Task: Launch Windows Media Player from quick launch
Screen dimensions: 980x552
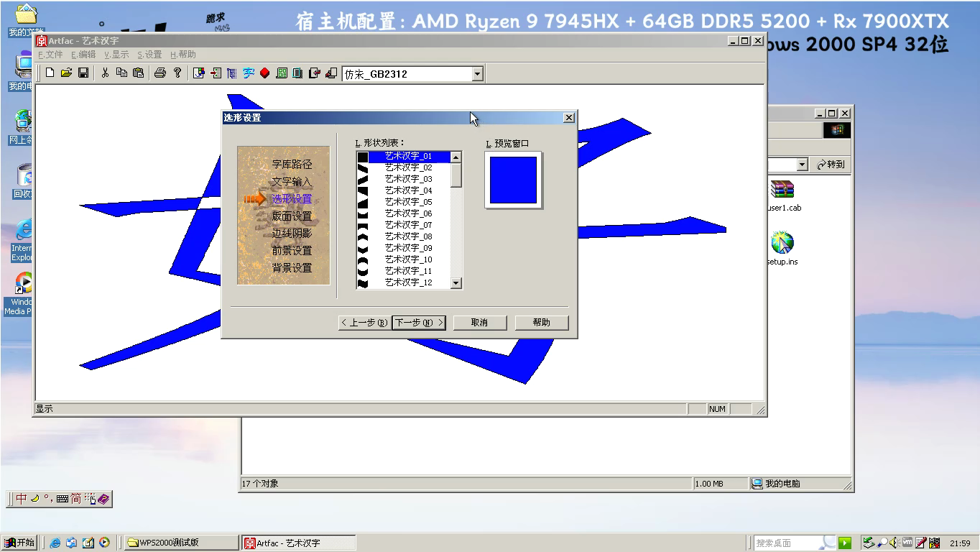Action: [x=104, y=543]
